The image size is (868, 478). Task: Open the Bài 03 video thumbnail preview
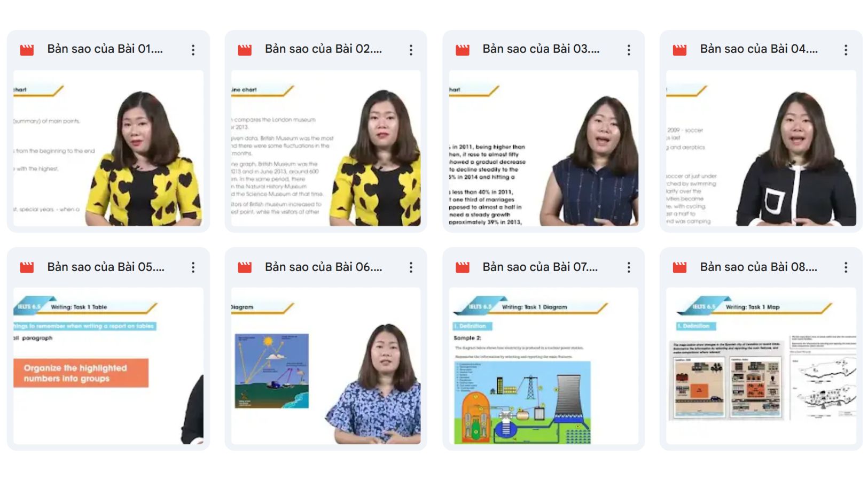pos(544,148)
